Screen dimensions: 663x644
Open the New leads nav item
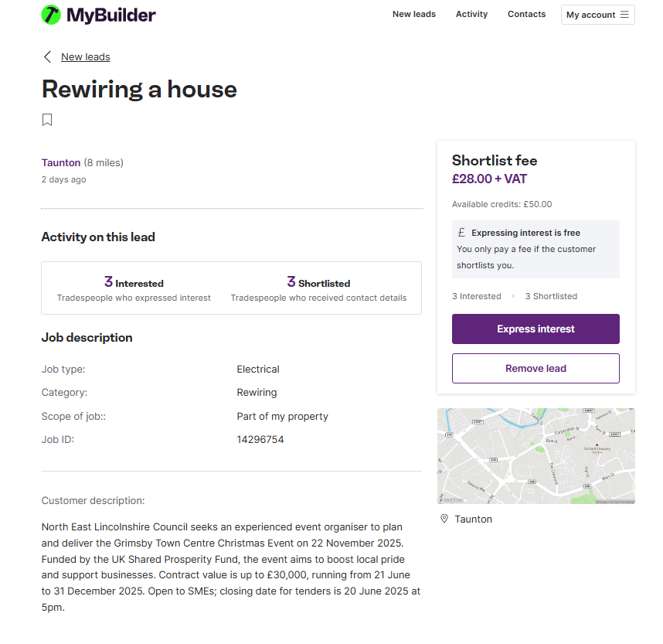point(413,14)
